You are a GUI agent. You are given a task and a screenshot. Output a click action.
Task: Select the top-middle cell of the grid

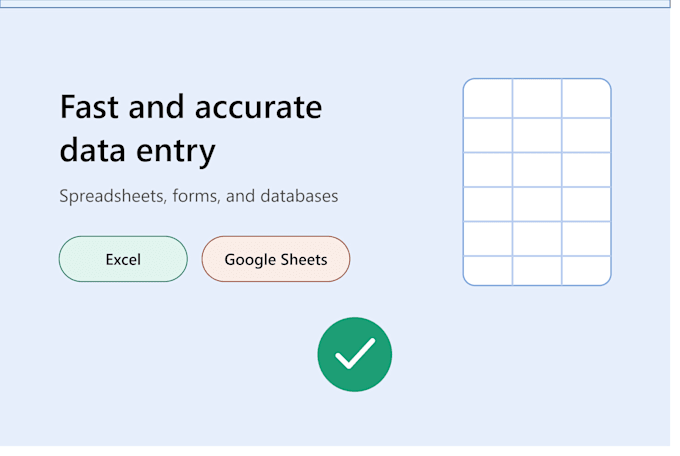coord(537,98)
